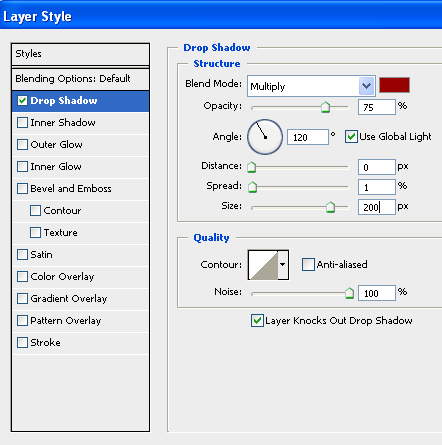Open the dark red shadow color swatch
442x445 pixels.
[x=394, y=85]
